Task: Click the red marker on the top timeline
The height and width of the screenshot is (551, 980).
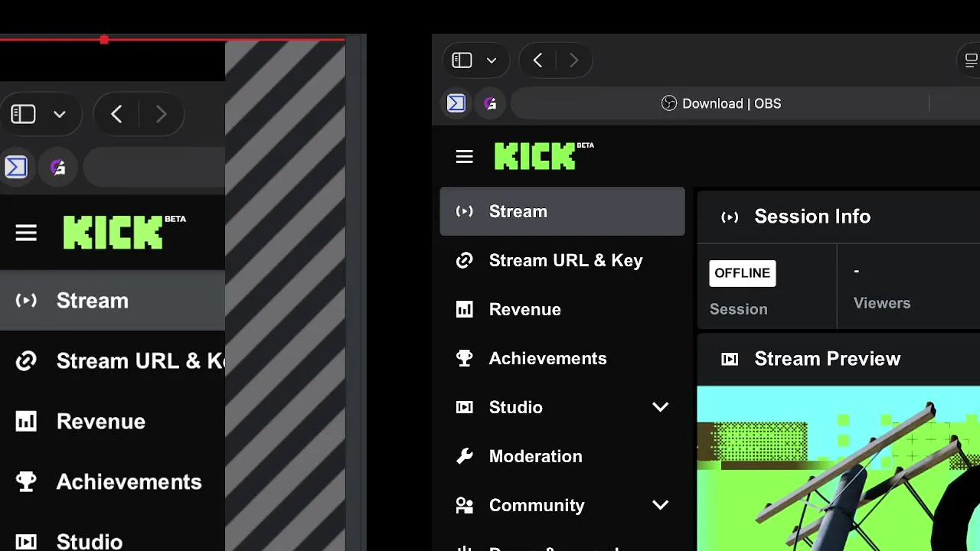Action: [x=104, y=39]
